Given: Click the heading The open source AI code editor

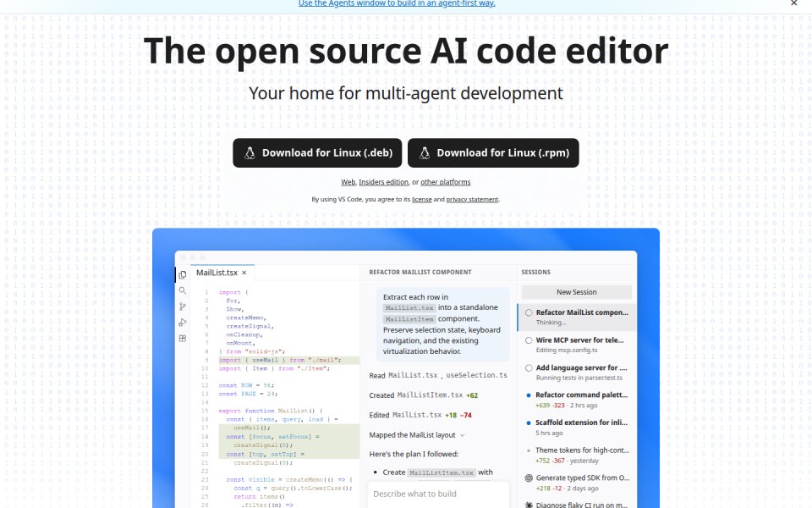Looking at the screenshot, I should click(406, 51).
